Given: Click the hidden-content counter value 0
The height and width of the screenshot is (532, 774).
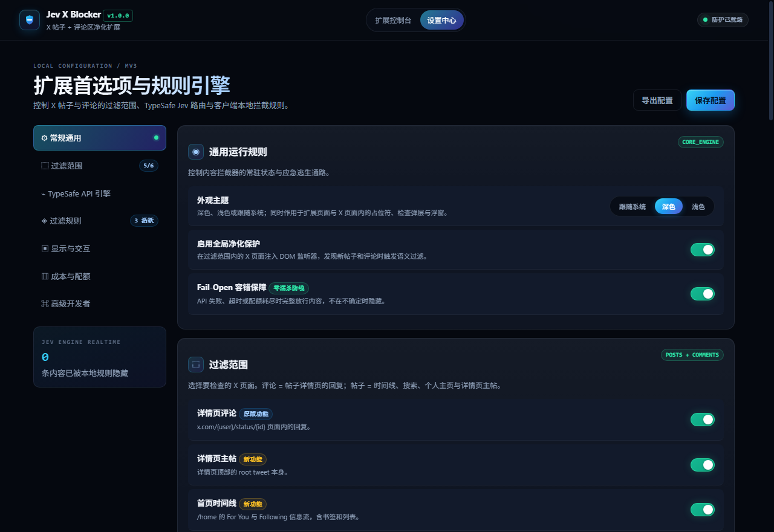Looking at the screenshot, I should (x=45, y=357).
